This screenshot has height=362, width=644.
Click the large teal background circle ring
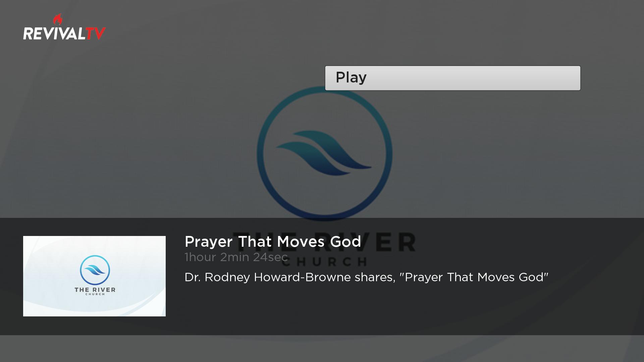260,154
